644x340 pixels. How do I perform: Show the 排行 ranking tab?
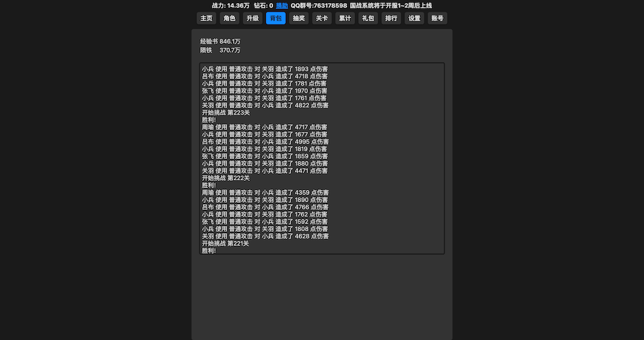coord(391,18)
